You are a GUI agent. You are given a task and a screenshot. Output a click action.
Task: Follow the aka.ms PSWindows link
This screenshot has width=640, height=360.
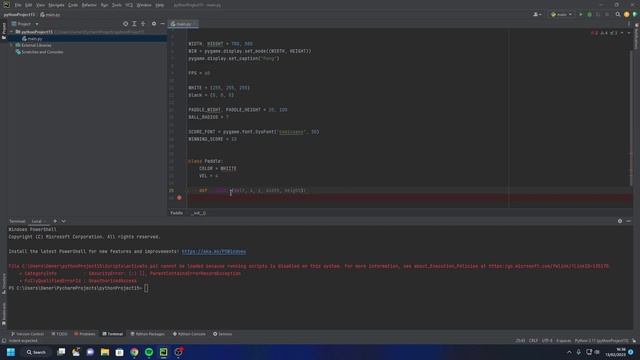point(214,251)
